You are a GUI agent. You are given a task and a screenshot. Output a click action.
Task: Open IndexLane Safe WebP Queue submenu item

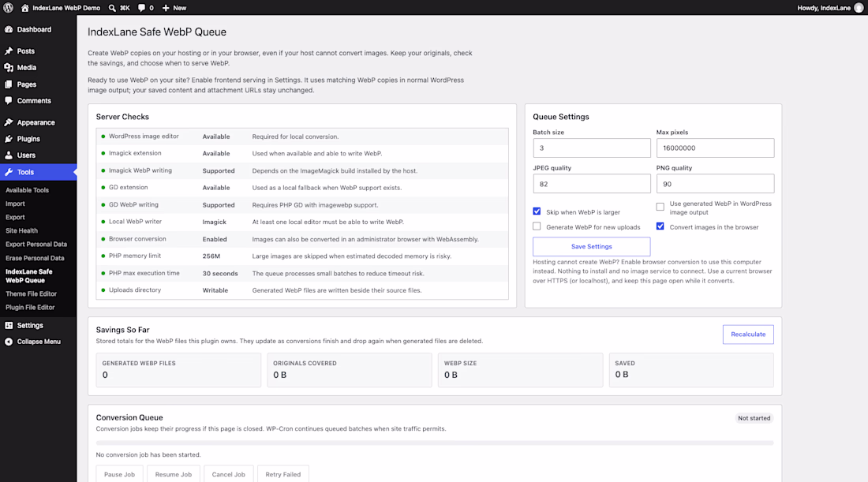pyautogui.click(x=28, y=276)
